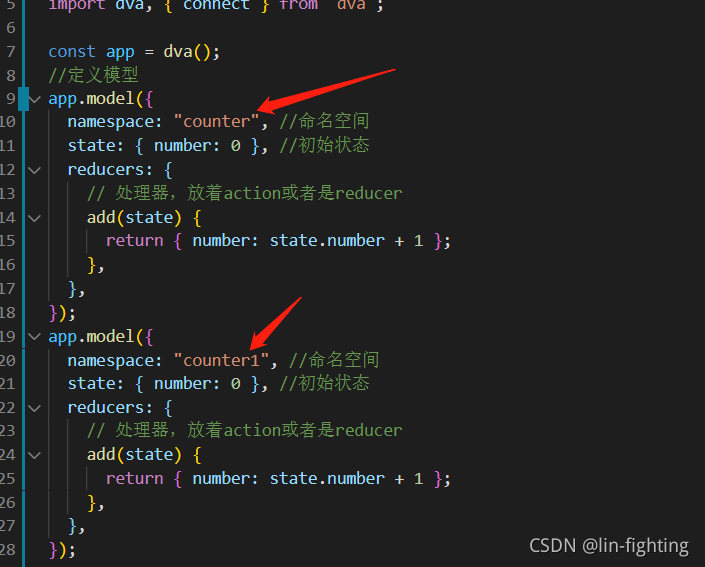Click the blue modified-line marker beside line 9
Screen dimensions: 705x567
tap(23, 99)
